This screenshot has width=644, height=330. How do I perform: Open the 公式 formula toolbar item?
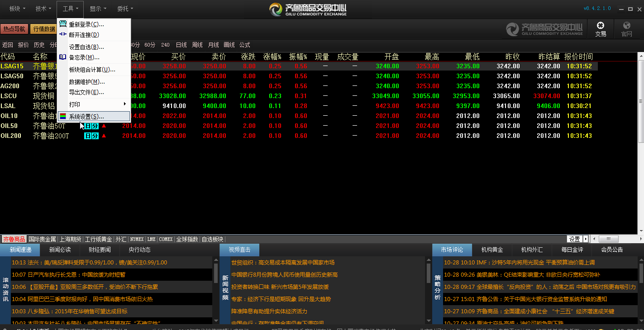(245, 45)
